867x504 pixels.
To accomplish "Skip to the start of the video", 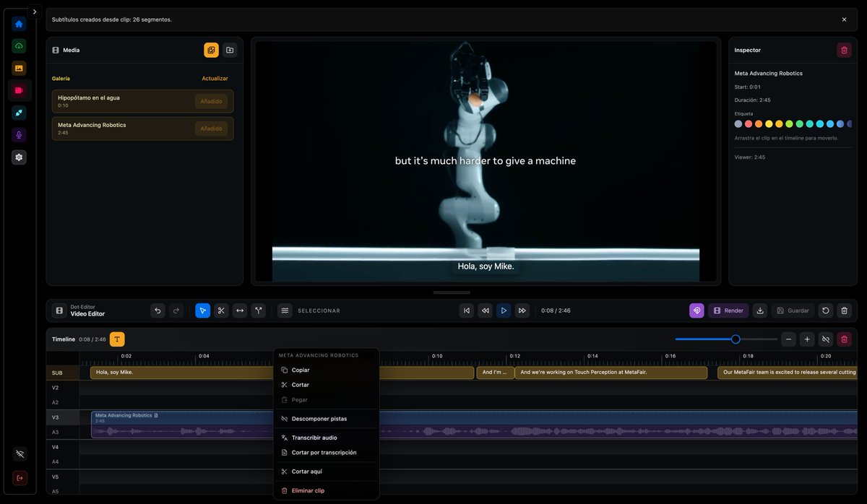I will (x=467, y=310).
